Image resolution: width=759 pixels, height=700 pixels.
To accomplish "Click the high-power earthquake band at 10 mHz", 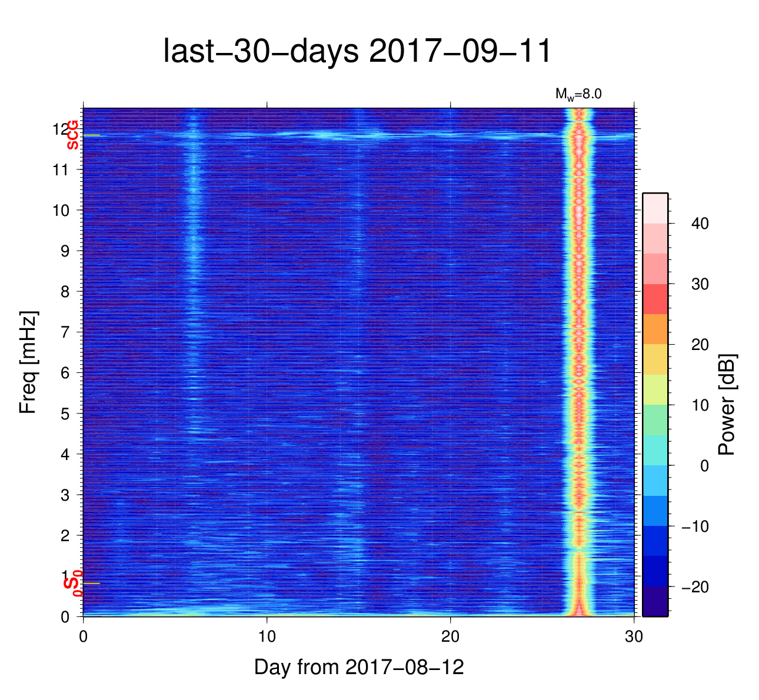I will coord(579,210).
